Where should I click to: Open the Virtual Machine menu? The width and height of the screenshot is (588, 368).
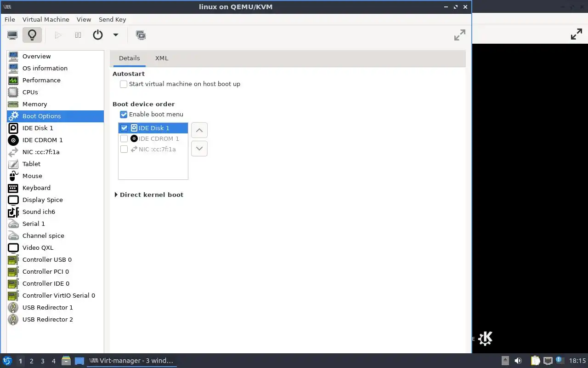click(x=46, y=19)
